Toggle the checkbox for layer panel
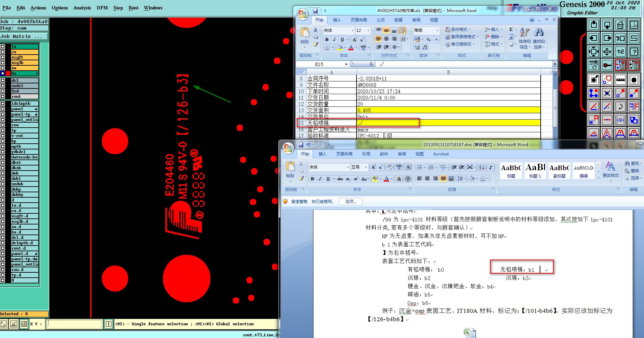 click(x=3, y=109)
